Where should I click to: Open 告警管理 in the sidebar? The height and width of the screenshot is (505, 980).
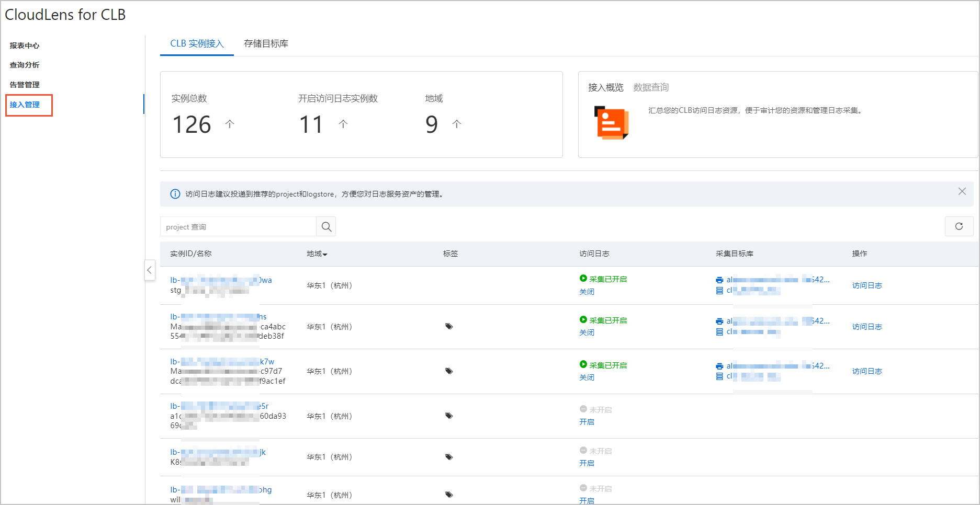pyautogui.click(x=25, y=85)
